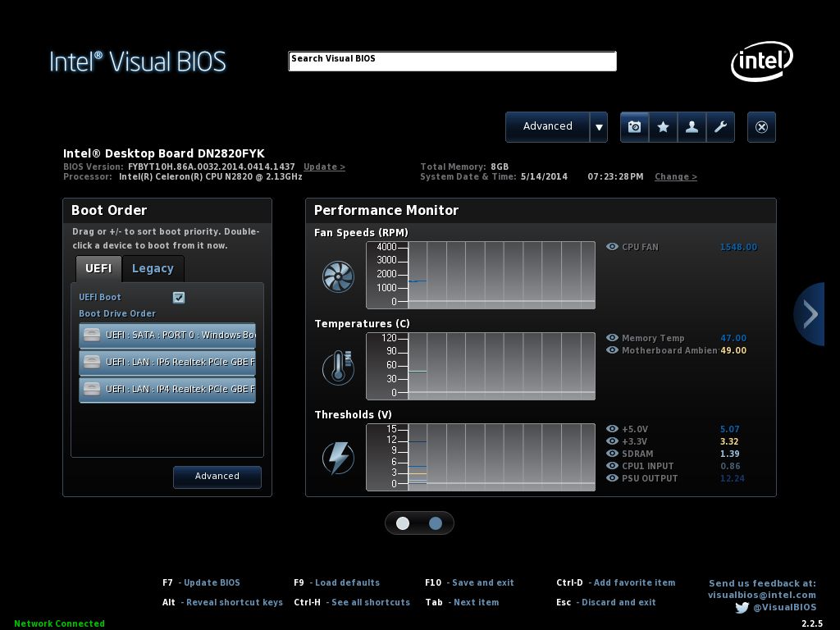
Task: Click the Fan Speeds RPM graph
Action: click(481, 276)
